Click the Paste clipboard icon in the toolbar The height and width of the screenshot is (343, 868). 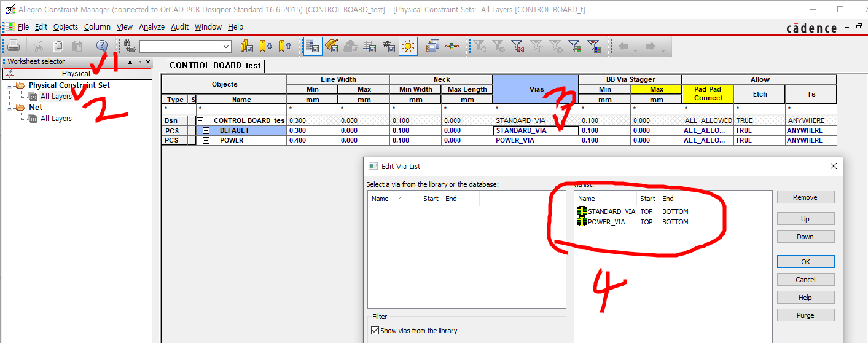(77, 46)
